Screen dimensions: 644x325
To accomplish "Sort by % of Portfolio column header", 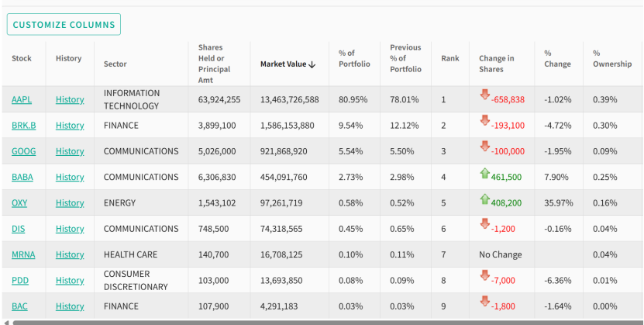I will point(354,58).
